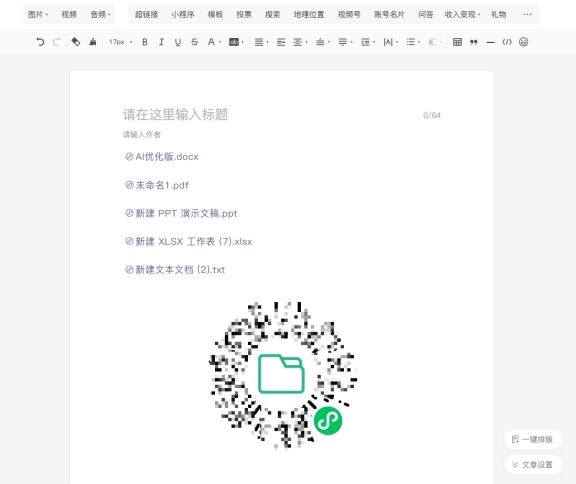
Task: Insert a table using grid icon
Action: [457, 42]
